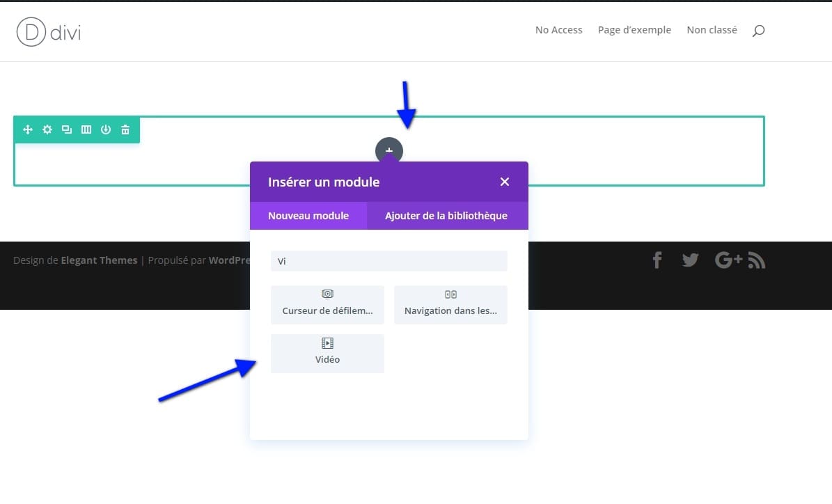Focus the module search field containing Vi
Screen dimensions: 832x504
[388, 261]
